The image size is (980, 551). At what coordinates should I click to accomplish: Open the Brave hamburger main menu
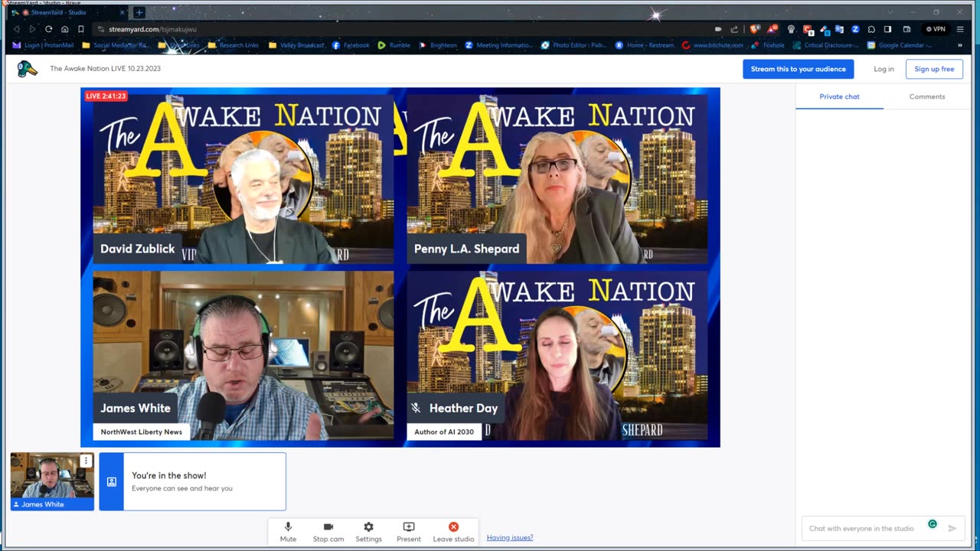click(960, 29)
